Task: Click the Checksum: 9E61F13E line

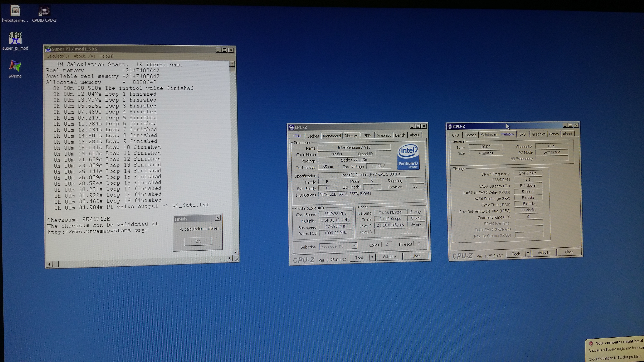Action: (x=78, y=220)
